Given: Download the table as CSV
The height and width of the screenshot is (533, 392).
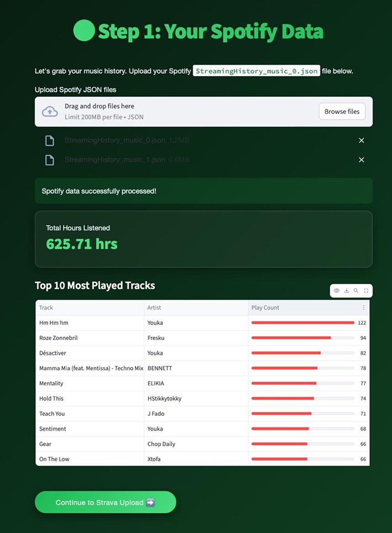Looking at the screenshot, I should click(347, 291).
